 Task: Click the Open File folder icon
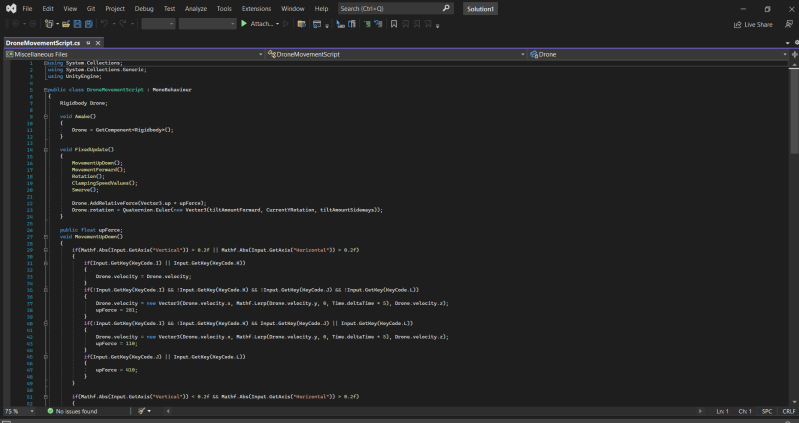click(x=66, y=23)
